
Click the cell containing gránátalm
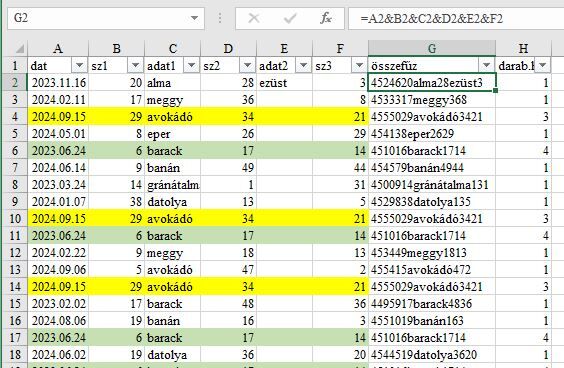[173, 185]
